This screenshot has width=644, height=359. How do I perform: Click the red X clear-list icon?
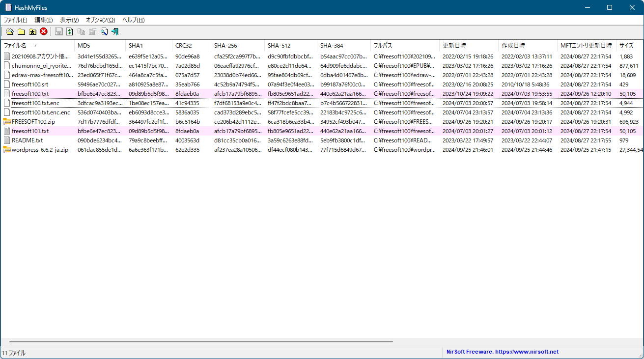(44, 32)
